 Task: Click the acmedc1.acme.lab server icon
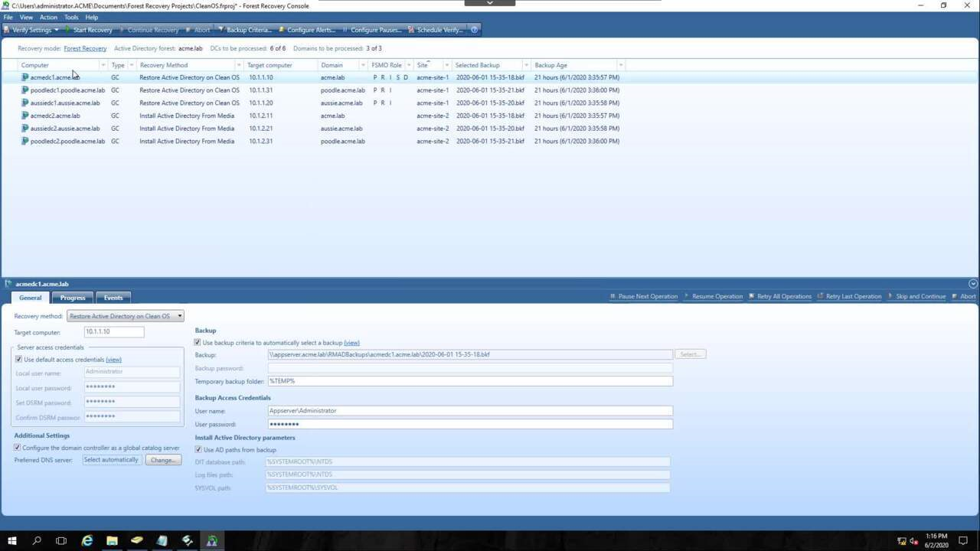[25, 77]
